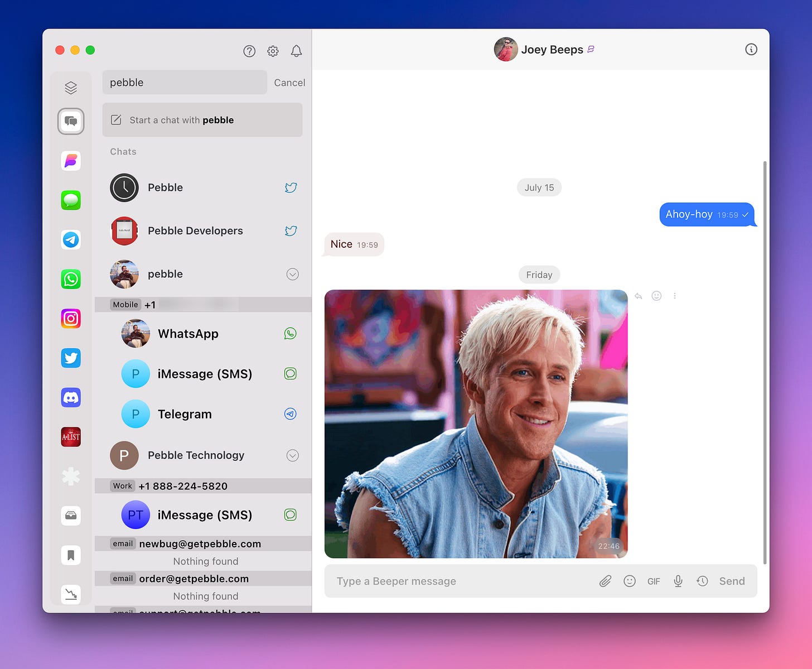This screenshot has width=812, height=669.
Task: Open the Pebble Twitter chat
Action: (204, 187)
